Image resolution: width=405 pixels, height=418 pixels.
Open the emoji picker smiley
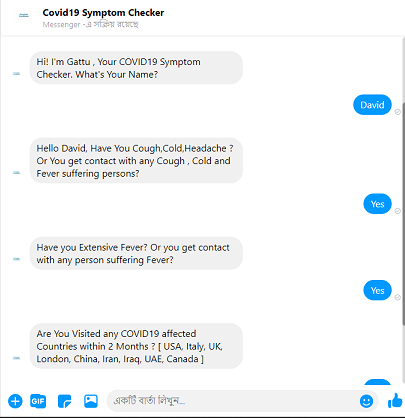[x=366, y=401]
